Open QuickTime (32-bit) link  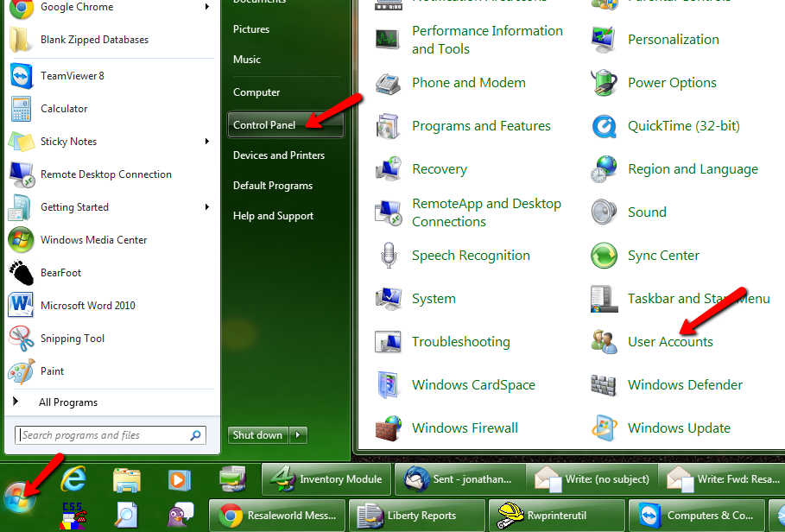click(x=683, y=126)
